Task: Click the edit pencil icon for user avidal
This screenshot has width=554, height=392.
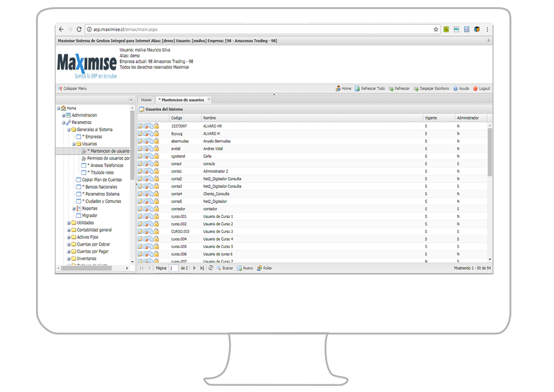Action: pyautogui.click(x=140, y=148)
